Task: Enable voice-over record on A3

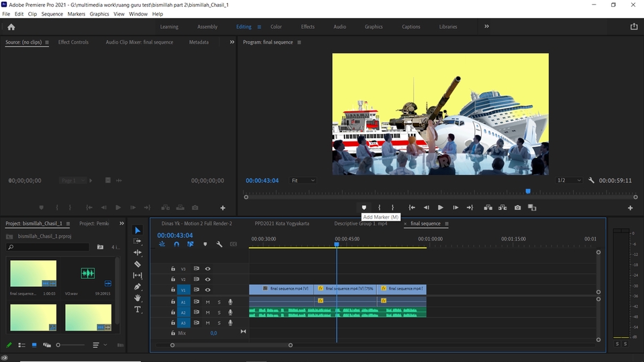Action: coord(230,323)
